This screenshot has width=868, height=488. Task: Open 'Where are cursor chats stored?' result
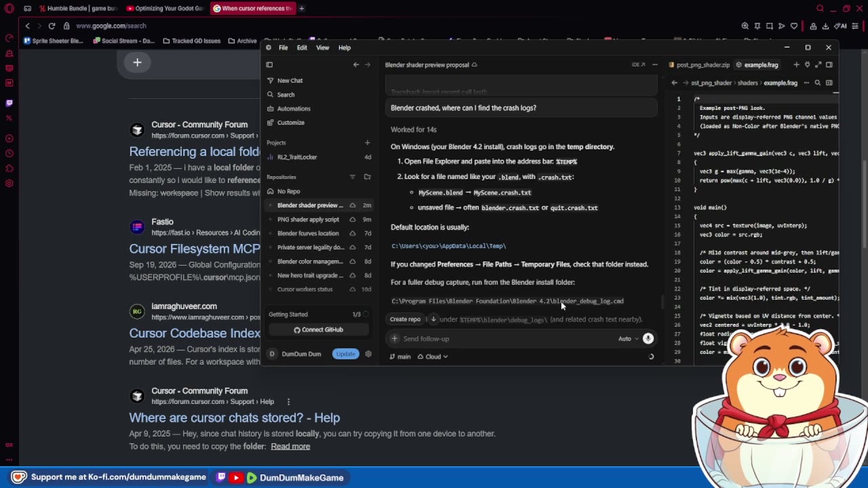(235, 418)
